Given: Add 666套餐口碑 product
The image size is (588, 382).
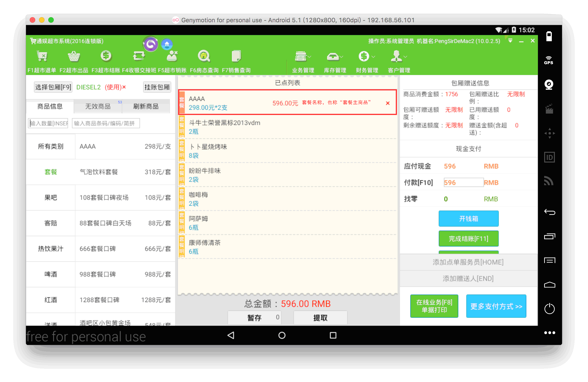Looking at the screenshot, I should (x=125, y=249).
